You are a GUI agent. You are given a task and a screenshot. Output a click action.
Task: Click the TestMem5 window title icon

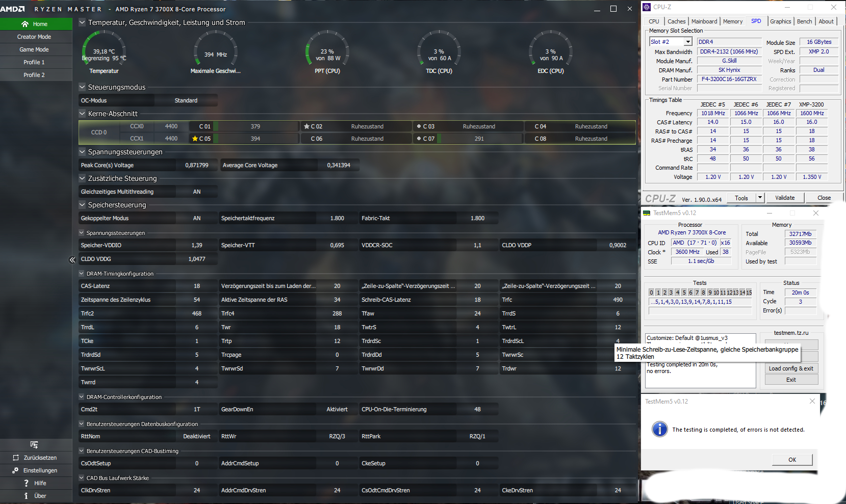[x=647, y=213]
